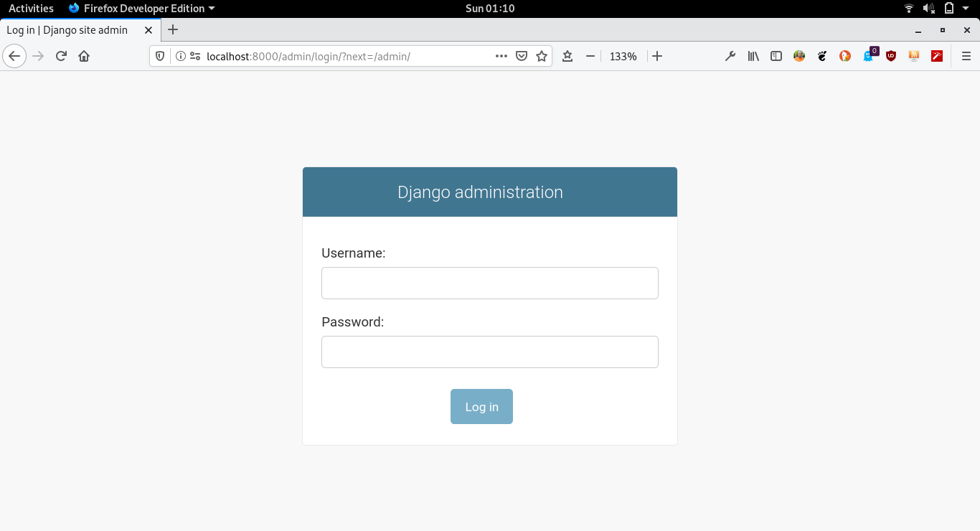Open Ghostery extension with 0 badge
Viewport: 980px width, 531px height.
pos(870,55)
